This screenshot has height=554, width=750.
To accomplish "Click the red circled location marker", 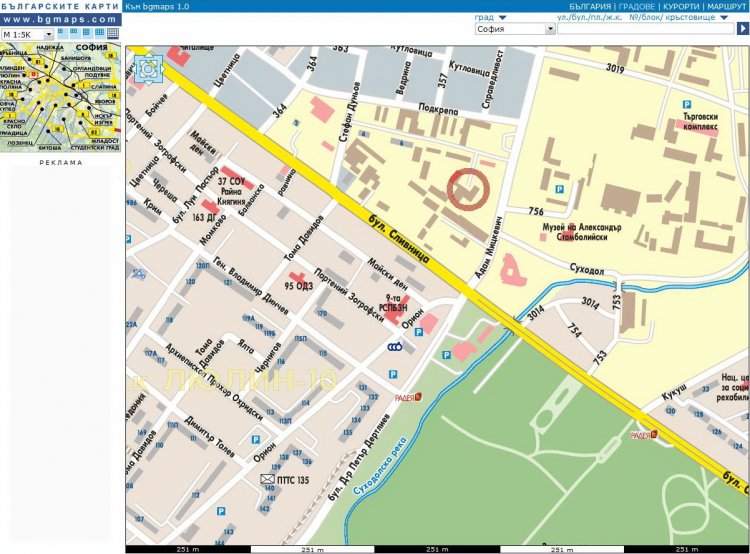I will pos(467,188).
